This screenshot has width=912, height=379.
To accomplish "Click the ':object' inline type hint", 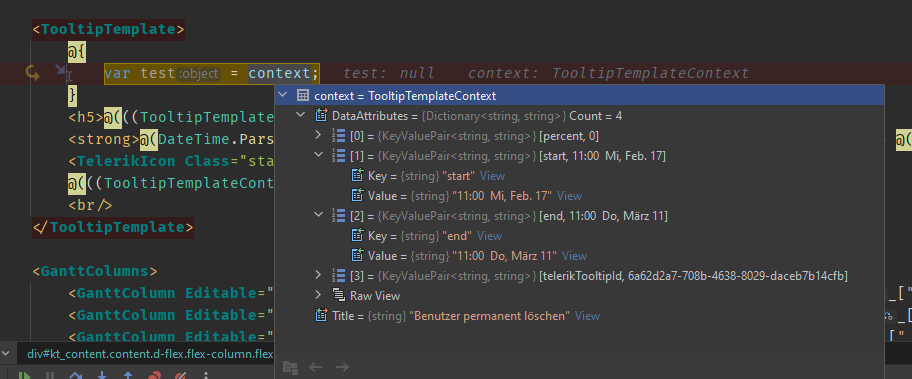I will [199, 74].
